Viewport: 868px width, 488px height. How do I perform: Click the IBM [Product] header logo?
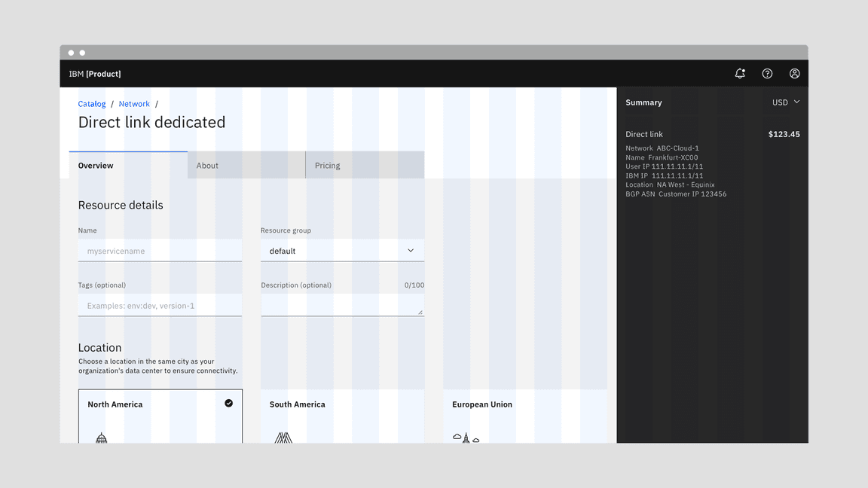[x=95, y=74]
